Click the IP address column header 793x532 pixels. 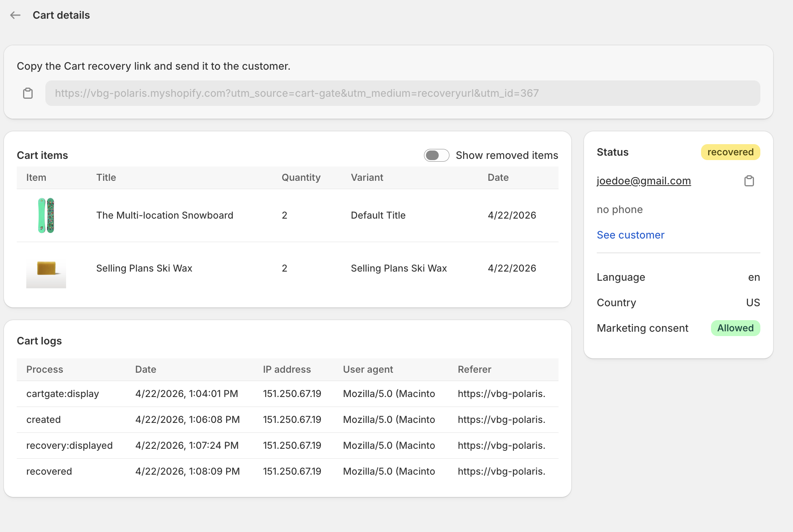pos(287,370)
